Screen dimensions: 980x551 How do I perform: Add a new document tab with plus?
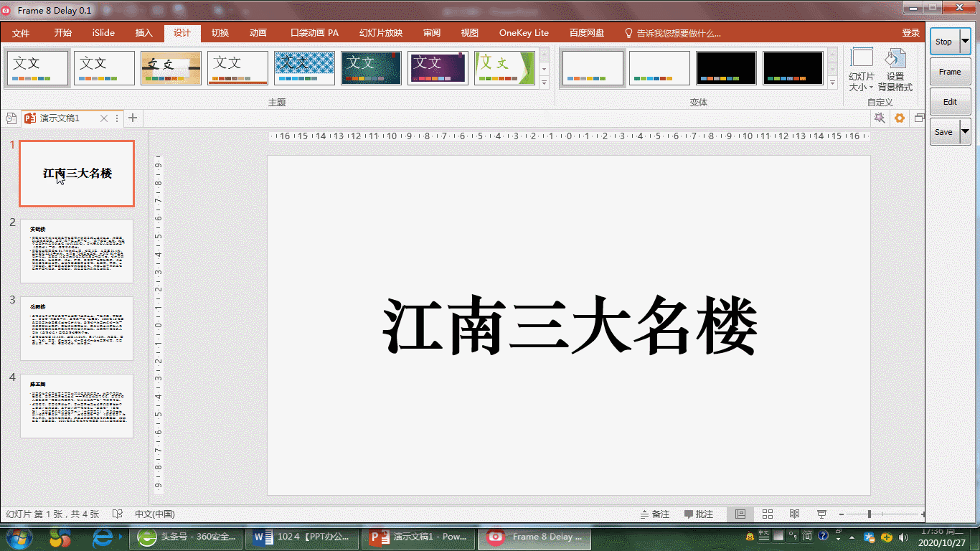tap(132, 118)
